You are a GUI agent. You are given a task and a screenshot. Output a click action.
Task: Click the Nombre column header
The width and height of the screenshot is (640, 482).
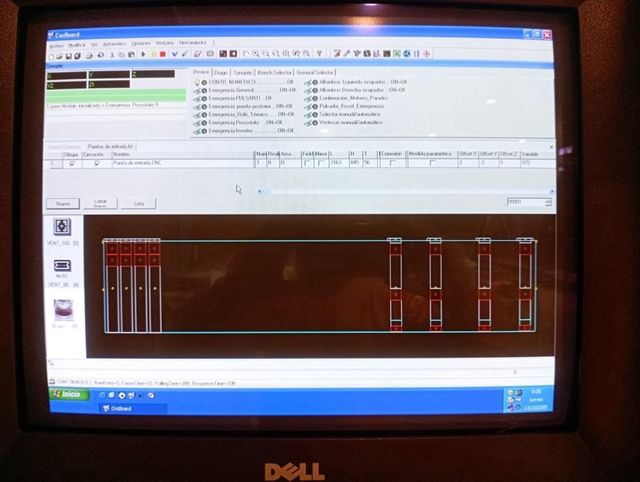coord(183,154)
